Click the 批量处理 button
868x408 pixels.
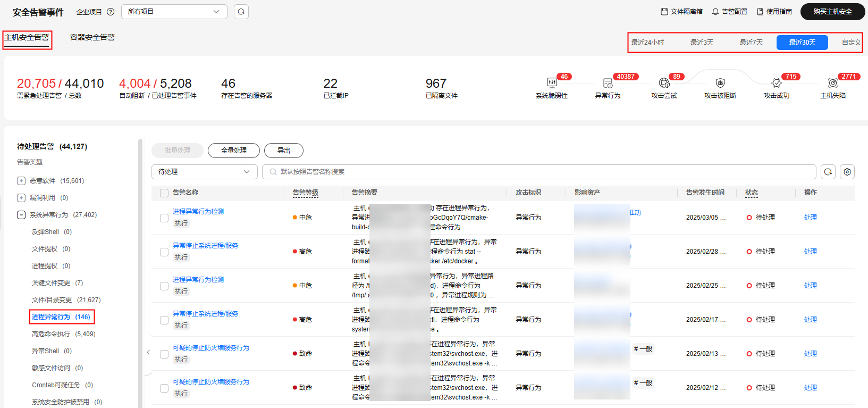pos(178,151)
